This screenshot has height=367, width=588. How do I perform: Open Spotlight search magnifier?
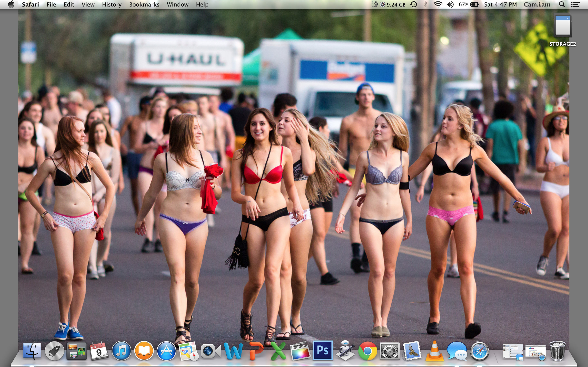point(562,4)
